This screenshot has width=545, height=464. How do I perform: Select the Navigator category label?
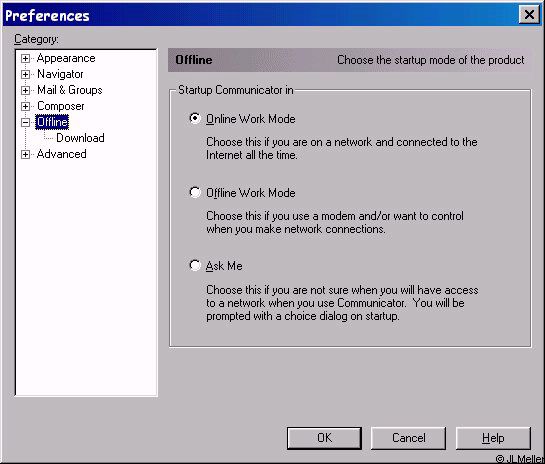pos(60,74)
